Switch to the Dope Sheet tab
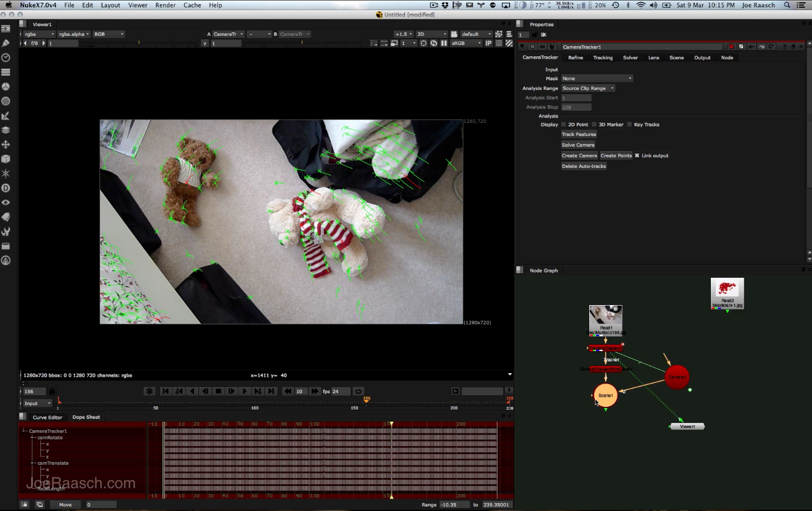812x511 pixels. pos(86,417)
